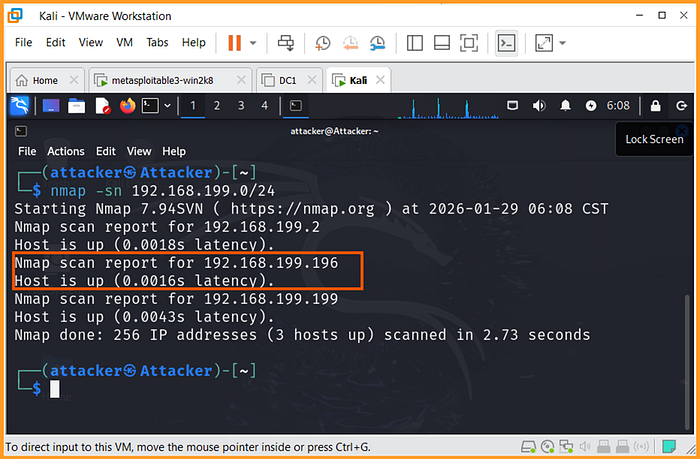Open the Kali display settings tray icon

tap(512, 106)
